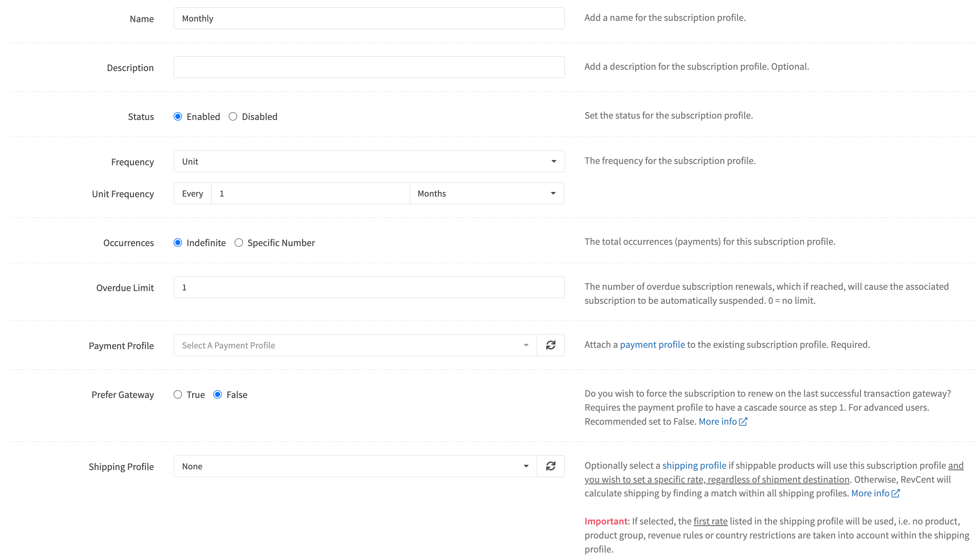Select the 'Important' warning text
The height and width of the screenshot is (560, 980).
coord(606,521)
